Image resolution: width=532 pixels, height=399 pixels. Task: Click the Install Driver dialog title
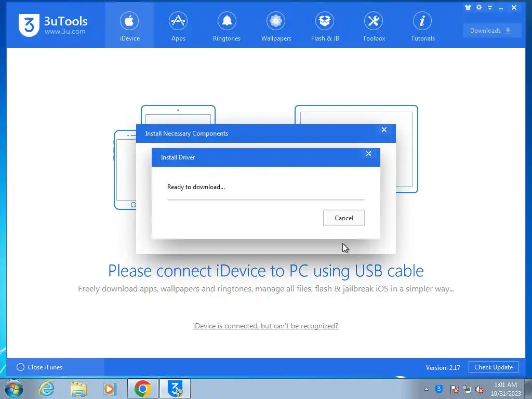(178, 157)
